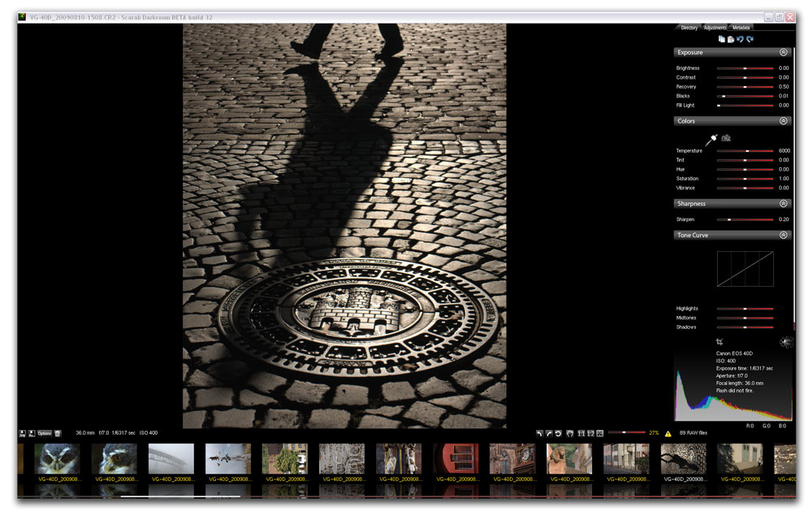This screenshot has height=516, width=812.
Task: Click the Temperature value 6000
Action: (x=784, y=151)
